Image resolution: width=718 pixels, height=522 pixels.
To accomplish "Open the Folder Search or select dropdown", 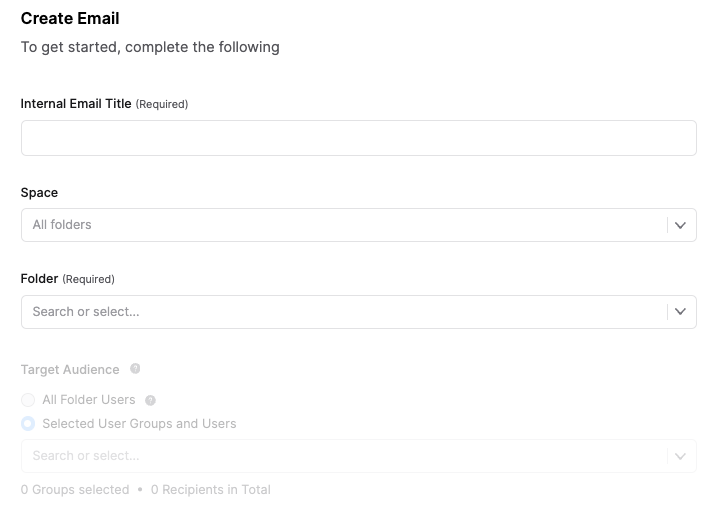I will [359, 312].
